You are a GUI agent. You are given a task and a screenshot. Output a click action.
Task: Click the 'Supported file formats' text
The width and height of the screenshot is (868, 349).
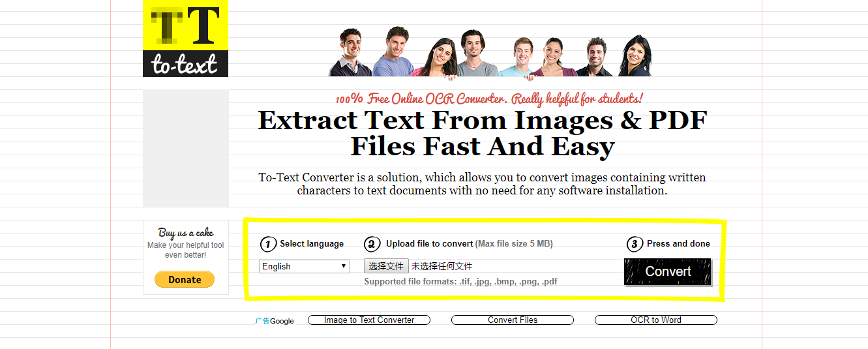[x=460, y=282]
